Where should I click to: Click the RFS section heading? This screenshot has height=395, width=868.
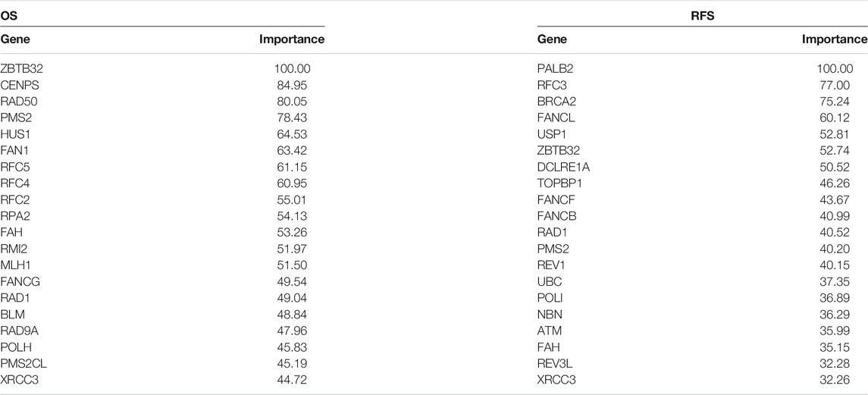pyautogui.click(x=703, y=16)
